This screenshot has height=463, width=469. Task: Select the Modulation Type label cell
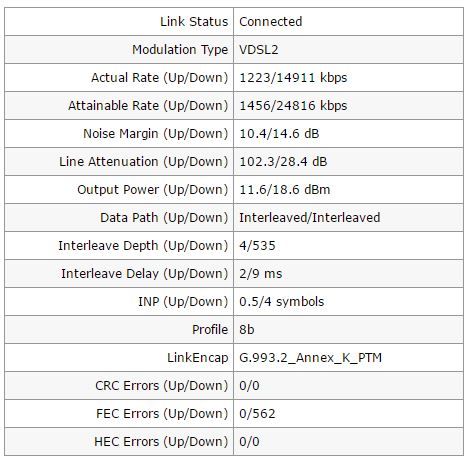point(119,50)
